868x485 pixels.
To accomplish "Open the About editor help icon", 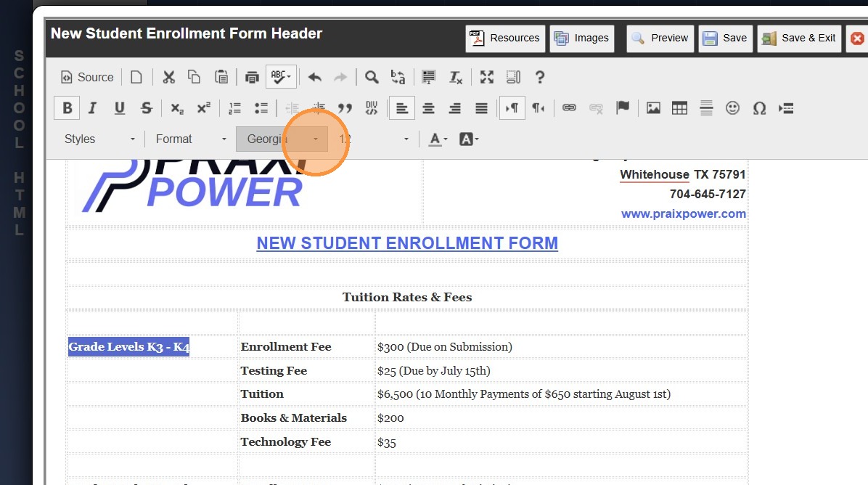I will pyautogui.click(x=540, y=77).
